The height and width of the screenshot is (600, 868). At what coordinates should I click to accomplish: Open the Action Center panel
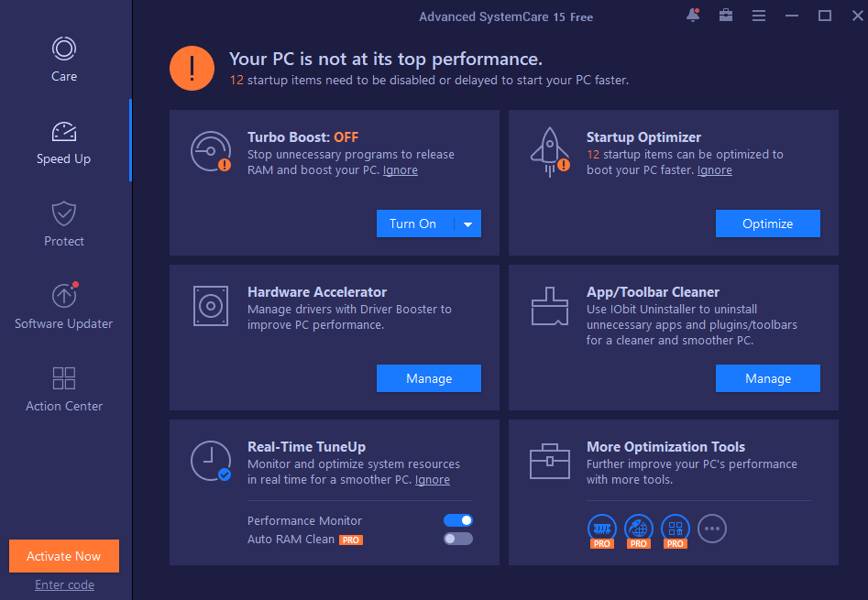63,377
